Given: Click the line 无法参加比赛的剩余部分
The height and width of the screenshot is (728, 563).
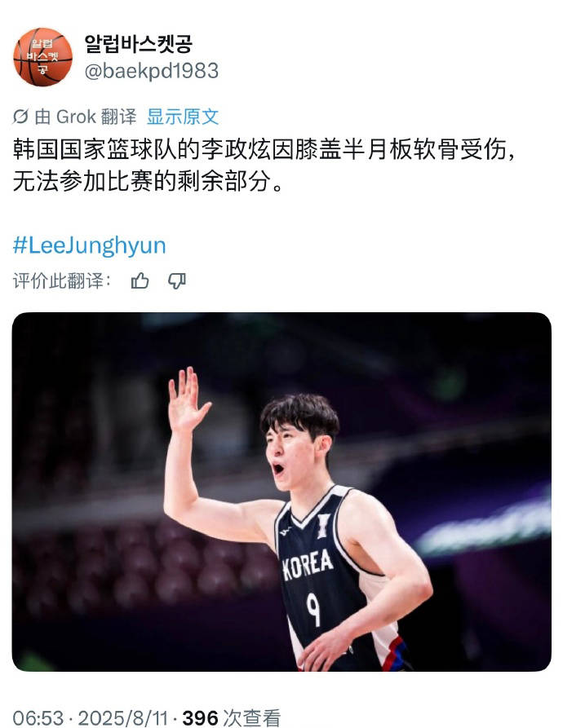Looking at the screenshot, I should 148,182.
